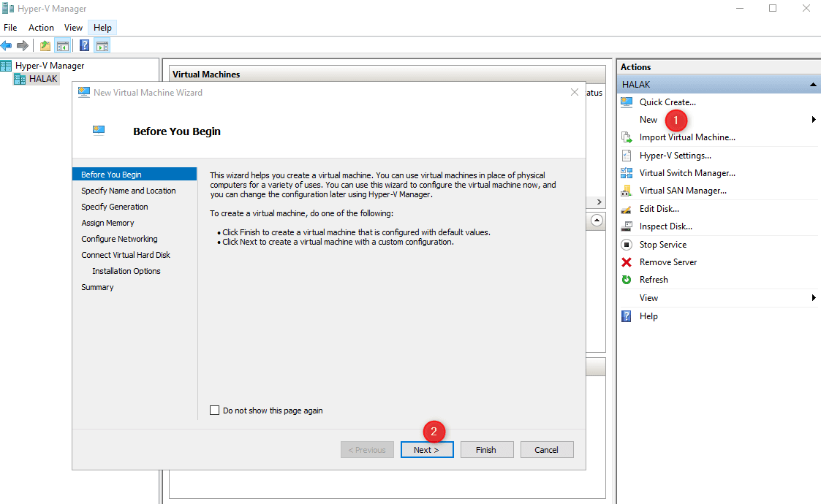The height and width of the screenshot is (504, 821).
Task: Go to Summary step
Action: point(97,287)
